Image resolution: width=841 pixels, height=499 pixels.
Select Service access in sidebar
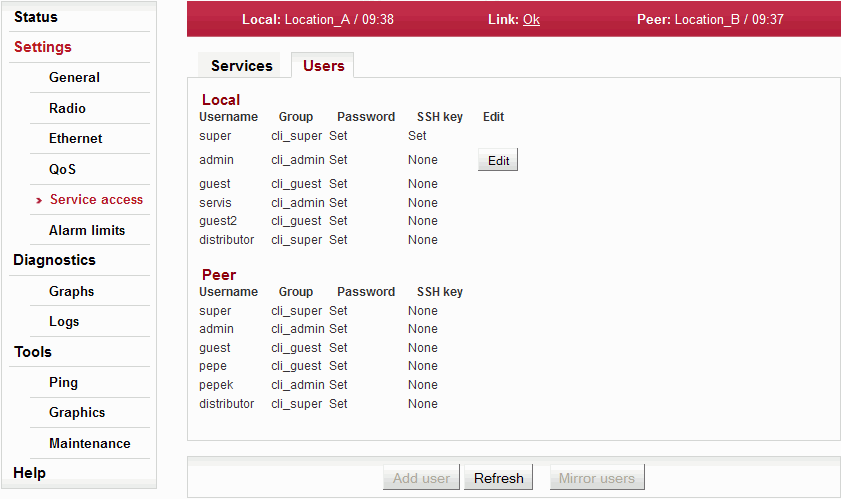[x=96, y=200]
